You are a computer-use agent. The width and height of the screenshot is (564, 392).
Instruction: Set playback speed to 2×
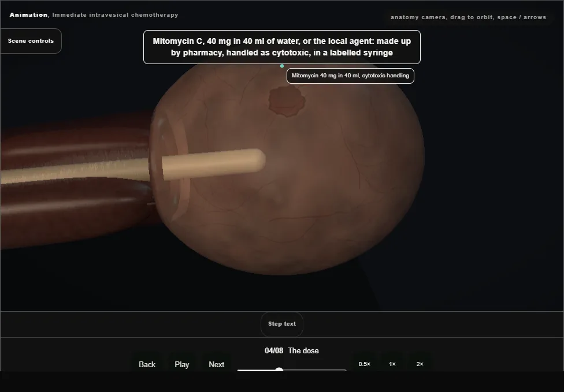420,364
